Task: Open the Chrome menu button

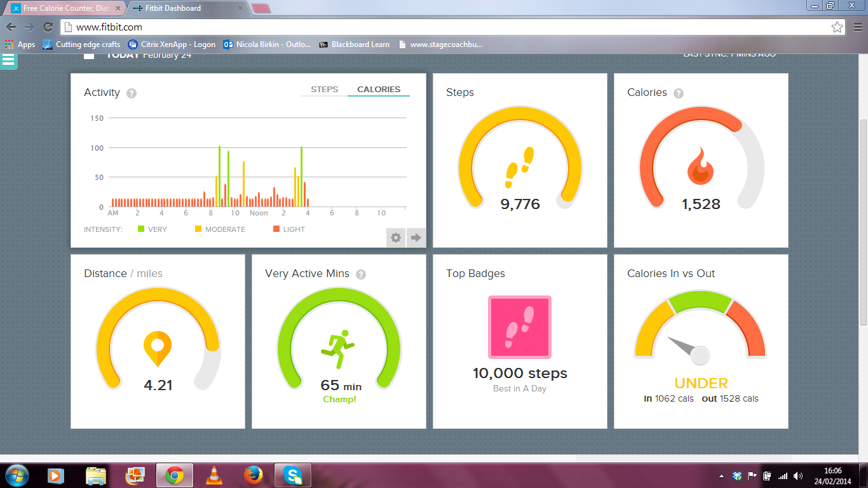Action: click(x=857, y=27)
